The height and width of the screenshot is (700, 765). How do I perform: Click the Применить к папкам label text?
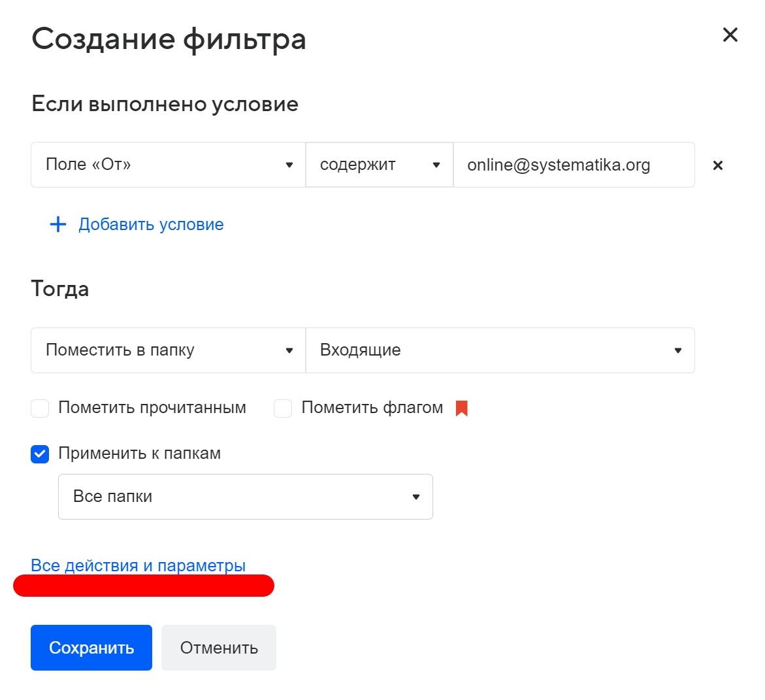pos(139,454)
